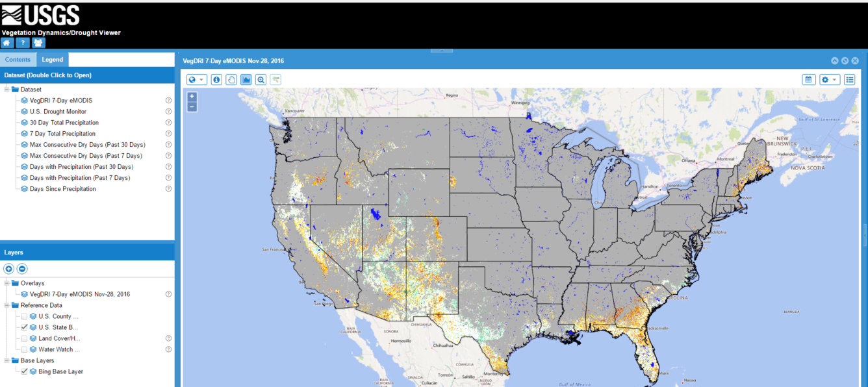Open the globe basemap dropdown
Screen dimensions: 868x387
coord(196,79)
